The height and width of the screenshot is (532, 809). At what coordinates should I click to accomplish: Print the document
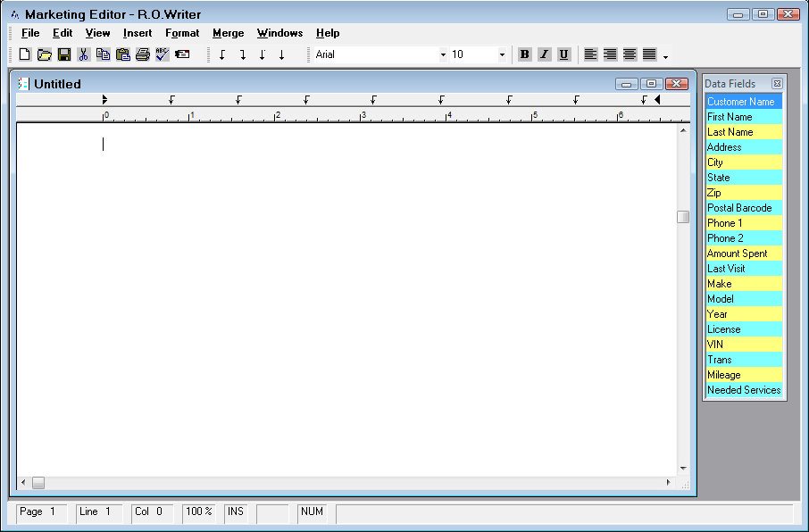click(x=143, y=54)
